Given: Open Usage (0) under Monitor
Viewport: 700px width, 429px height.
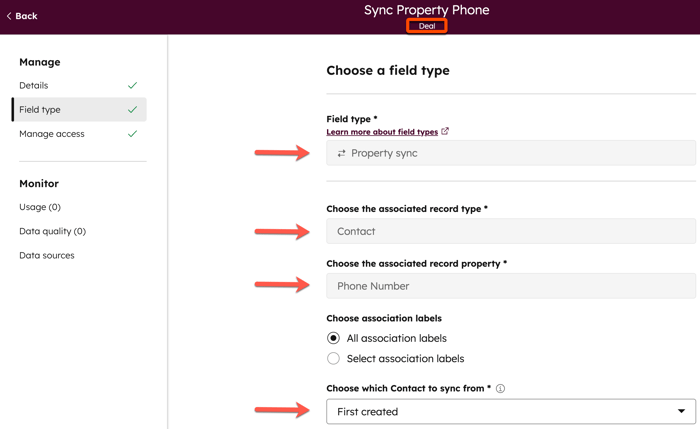Looking at the screenshot, I should tap(40, 207).
